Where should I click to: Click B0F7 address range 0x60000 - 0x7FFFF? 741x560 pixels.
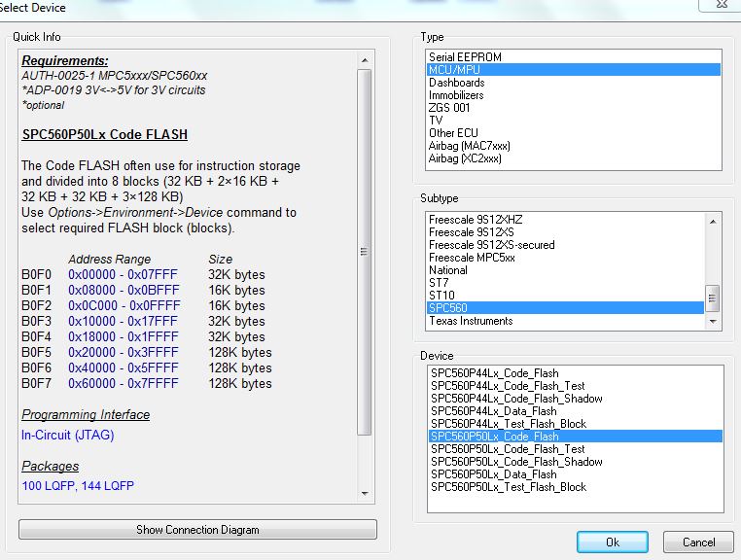pos(123,384)
